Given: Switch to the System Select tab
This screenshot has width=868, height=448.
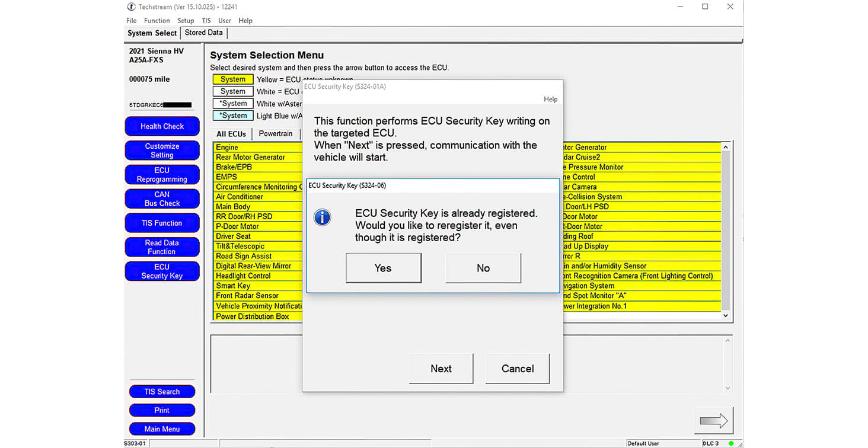Looking at the screenshot, I should (x=152, y=33).
